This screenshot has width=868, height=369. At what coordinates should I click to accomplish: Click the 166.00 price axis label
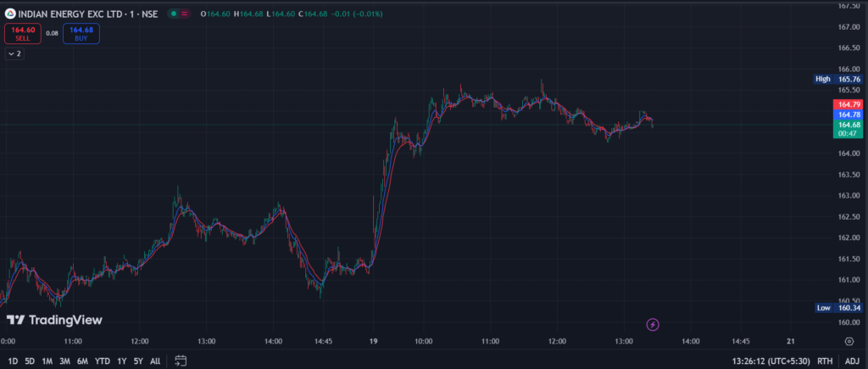point(849,70)
